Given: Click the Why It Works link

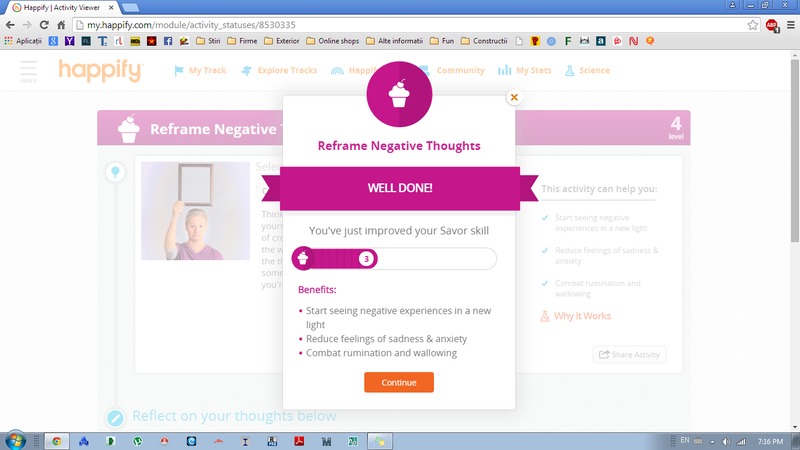Looking at the screenshot, I should (576, 316).
